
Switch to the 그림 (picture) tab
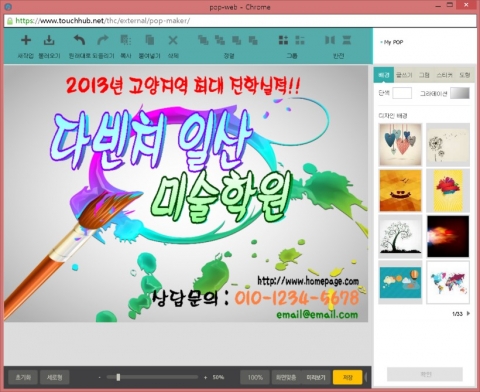coord(424,75)
